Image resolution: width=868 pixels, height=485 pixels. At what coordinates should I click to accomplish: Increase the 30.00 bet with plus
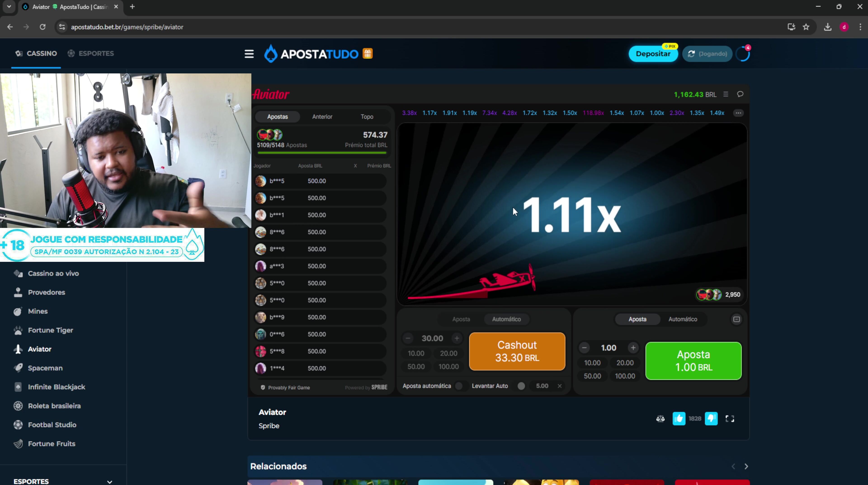pyautogui.click(x=457, y=338)
